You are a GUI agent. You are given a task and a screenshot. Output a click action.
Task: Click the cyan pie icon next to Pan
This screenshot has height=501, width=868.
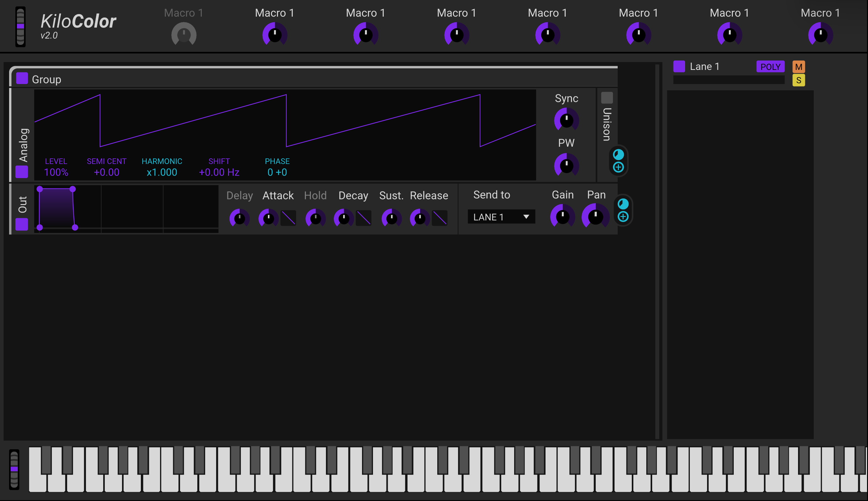623,204
